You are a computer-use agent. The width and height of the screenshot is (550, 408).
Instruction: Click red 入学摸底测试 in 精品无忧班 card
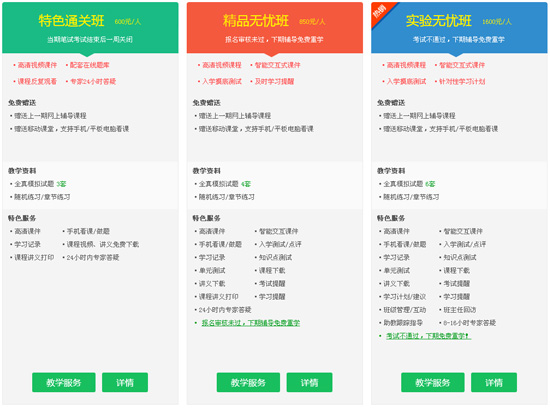click(222, 81)
